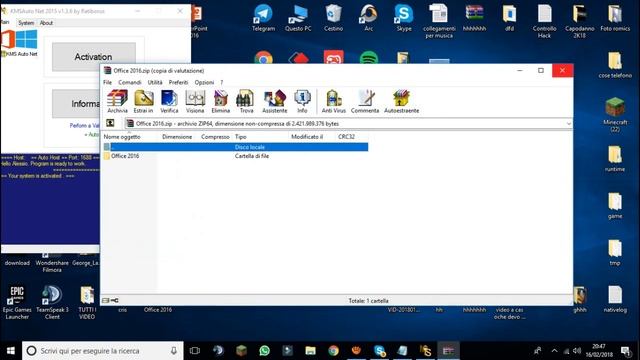Expand the archive path dropdown

tap(568, 124)
